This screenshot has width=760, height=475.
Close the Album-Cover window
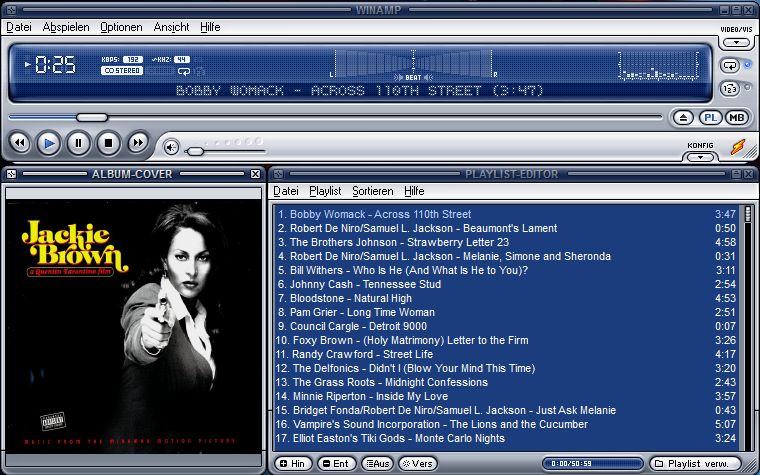255,174
